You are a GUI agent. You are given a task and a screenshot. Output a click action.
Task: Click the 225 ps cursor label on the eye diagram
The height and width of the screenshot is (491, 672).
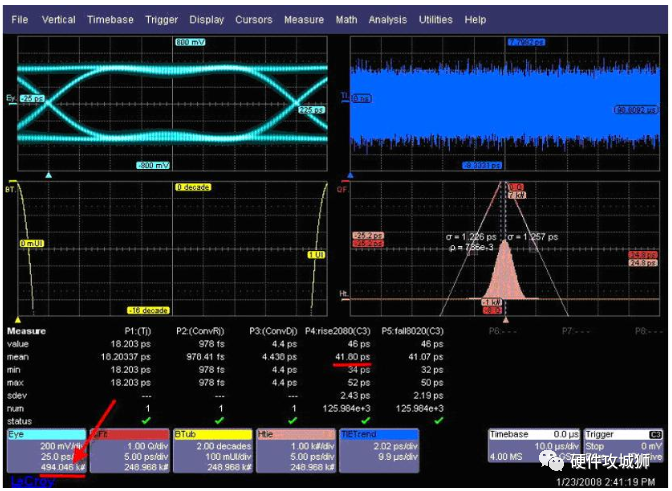pos(312,110)
